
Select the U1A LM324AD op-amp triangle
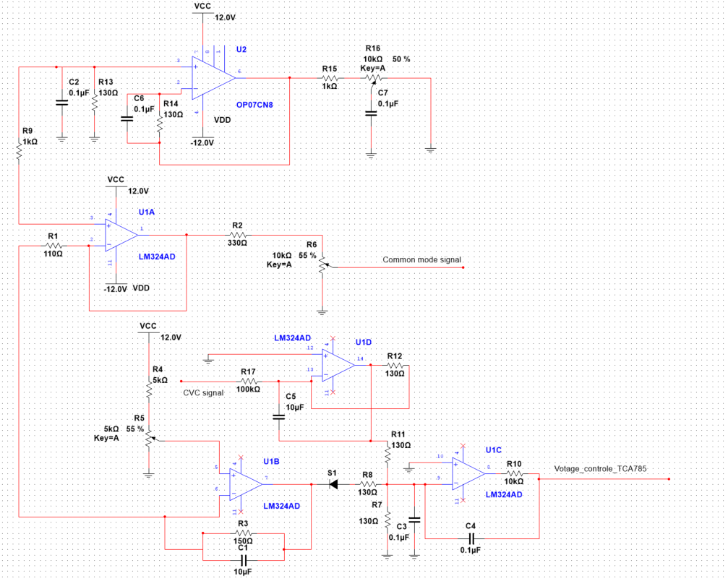(x=121, y=235)
